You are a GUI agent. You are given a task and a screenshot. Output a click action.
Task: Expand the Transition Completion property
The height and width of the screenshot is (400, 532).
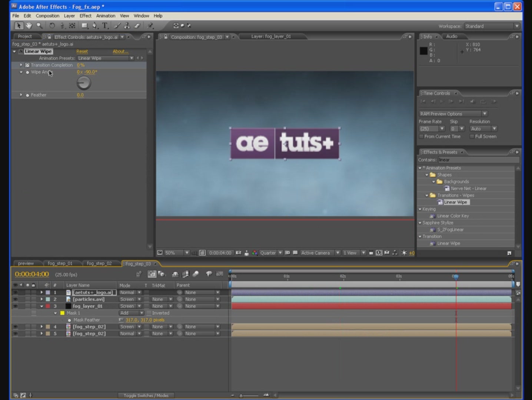[21, 65]
